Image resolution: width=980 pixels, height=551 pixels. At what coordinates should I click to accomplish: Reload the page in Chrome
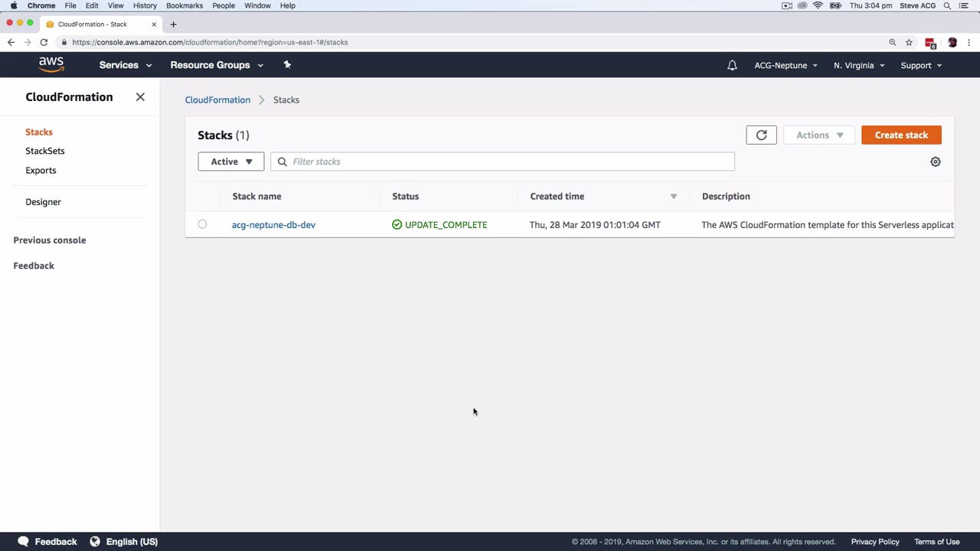click(44, 42)
